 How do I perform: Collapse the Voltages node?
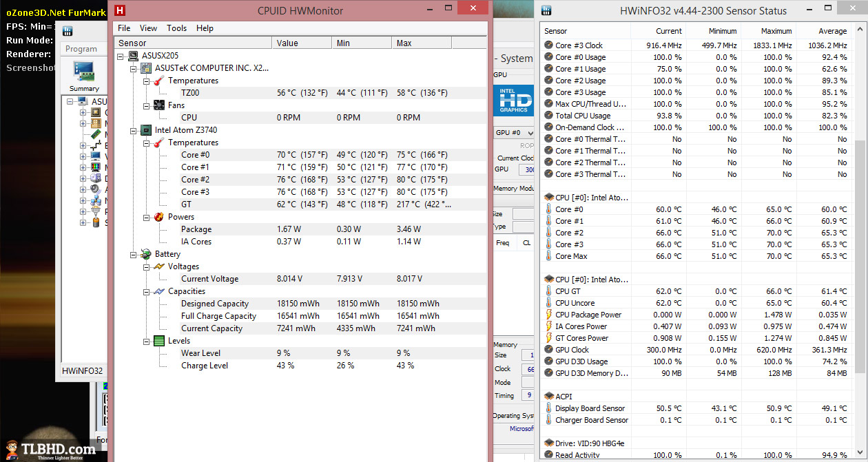click(x=147, y=266)
